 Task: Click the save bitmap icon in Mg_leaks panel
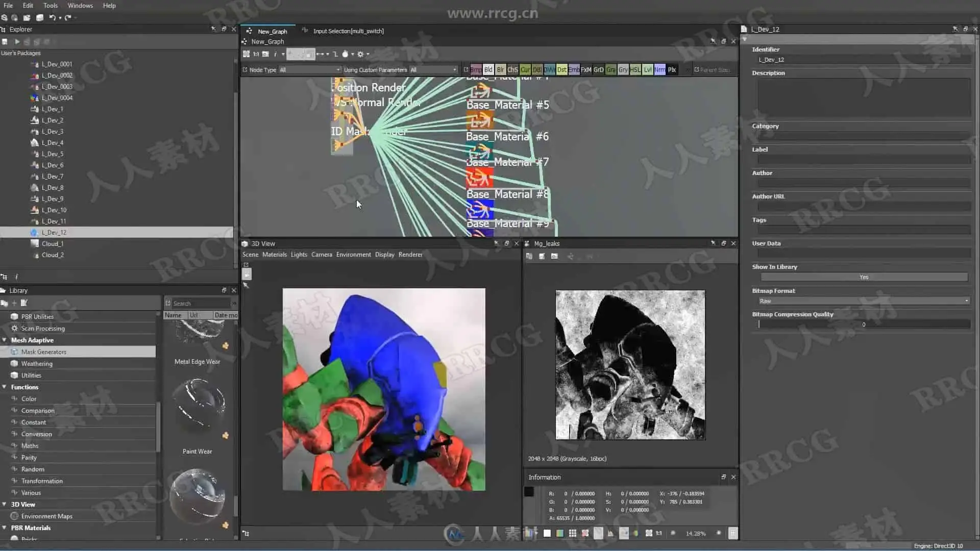[542, 256]
